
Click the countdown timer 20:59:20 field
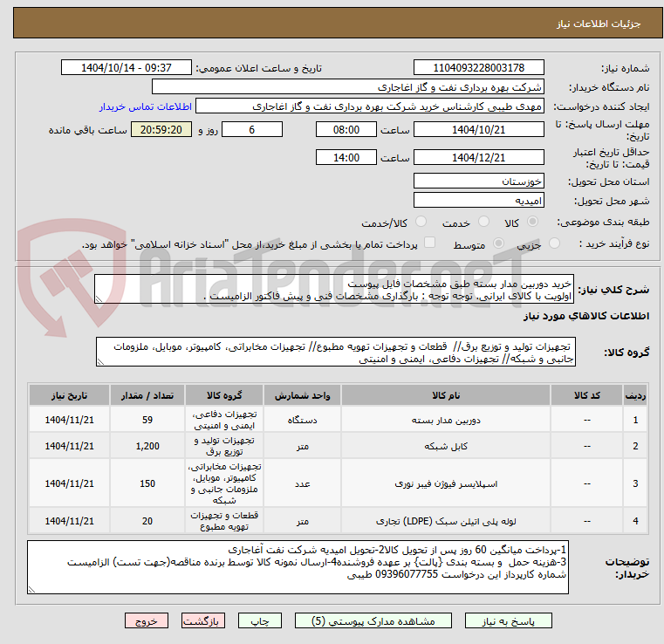coord(161,129)
